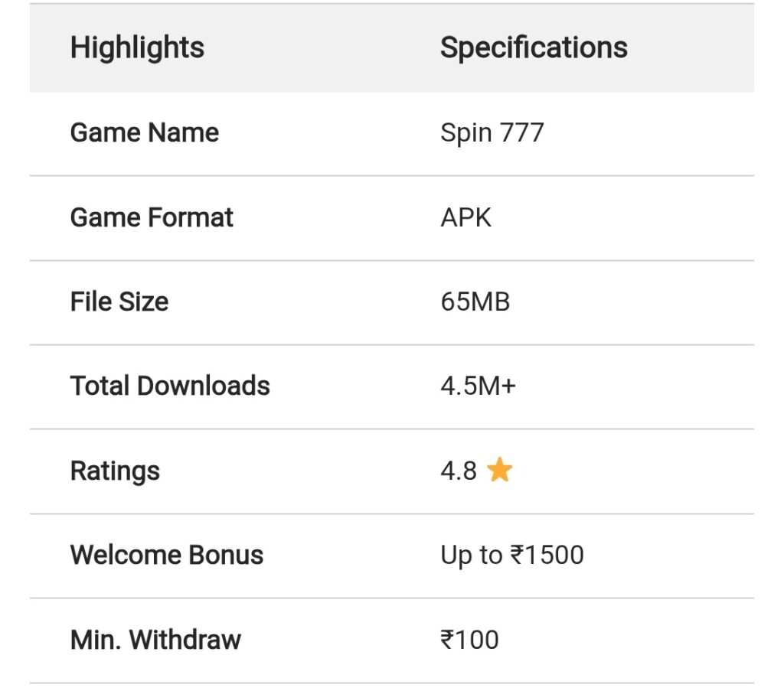Image resolution: width=784 pixels, height=691 pixels.
Task: Click the gray header row's empty right end
Action: tap(704, 48)
